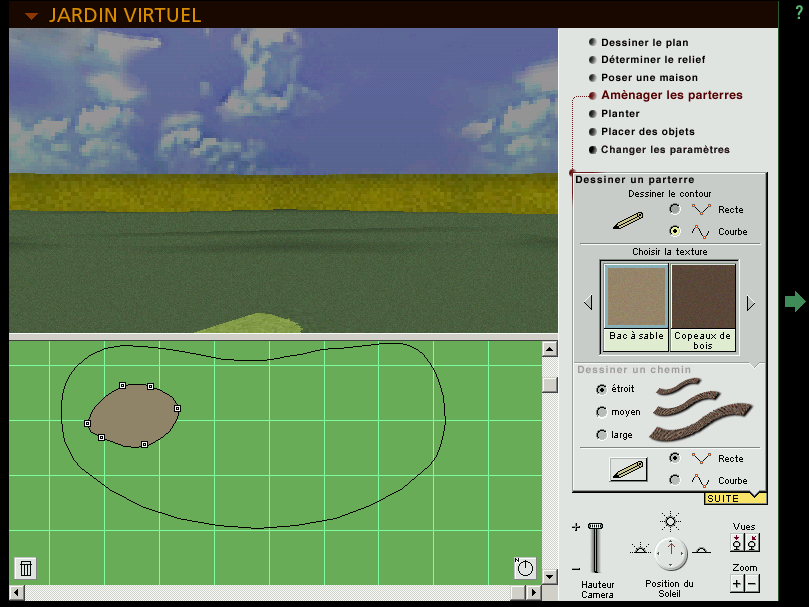The width and height of the screenshot is (809, 607).
Task: Show previous textures with left arrow
Action: 588,303
